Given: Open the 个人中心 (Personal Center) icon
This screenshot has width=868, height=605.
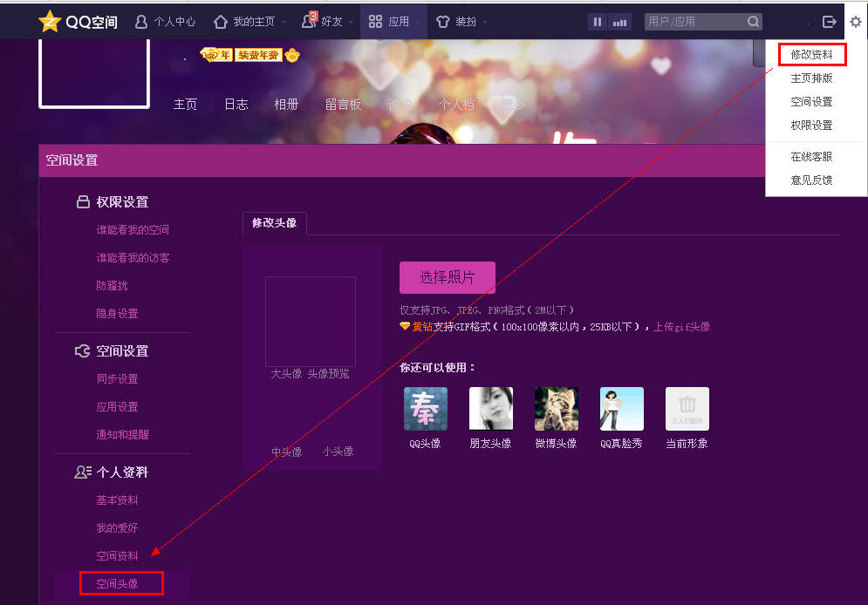Looking at the screenshot, I should (x=140, y=21).
